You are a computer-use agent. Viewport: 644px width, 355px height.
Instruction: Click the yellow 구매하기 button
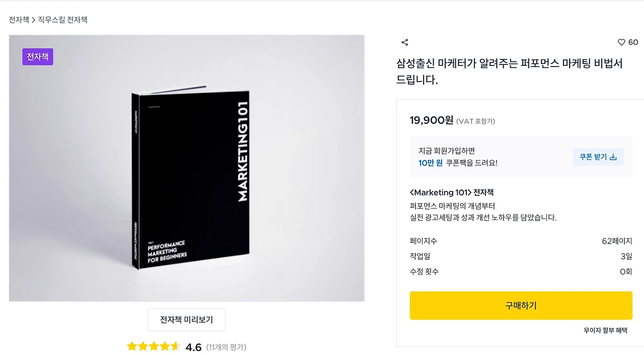click(x=521, y=305)
